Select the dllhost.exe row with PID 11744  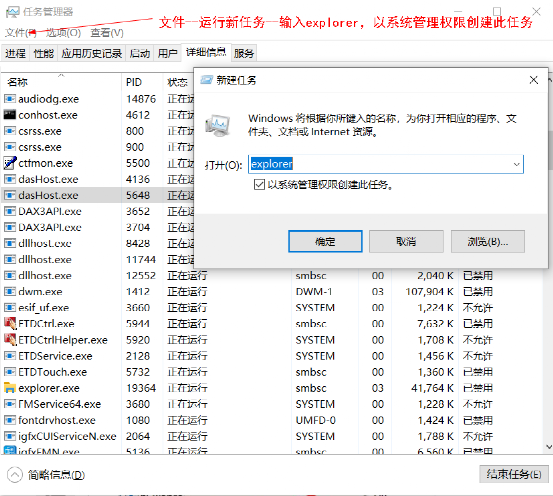pyautogui.click(x=98, y=259)
